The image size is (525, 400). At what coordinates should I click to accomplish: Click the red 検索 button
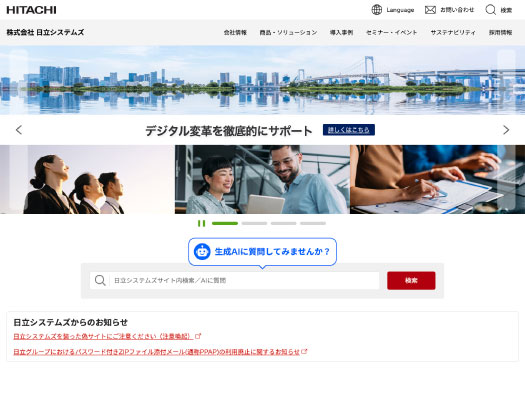coord(411,281)
